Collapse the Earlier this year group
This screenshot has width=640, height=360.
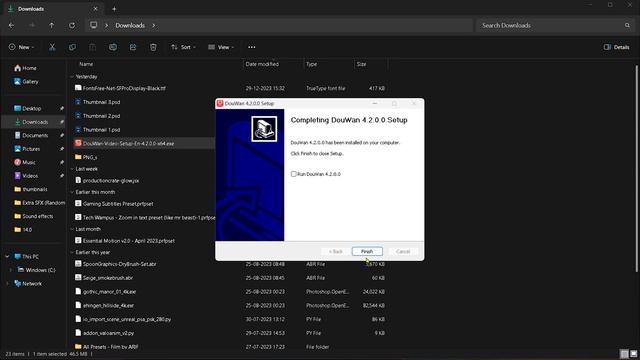tap(72, 253)
